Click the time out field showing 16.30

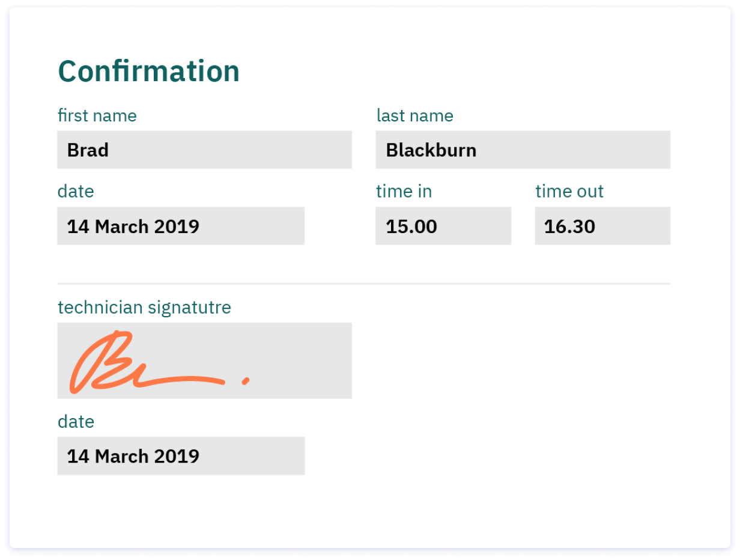tap(602, 226)
